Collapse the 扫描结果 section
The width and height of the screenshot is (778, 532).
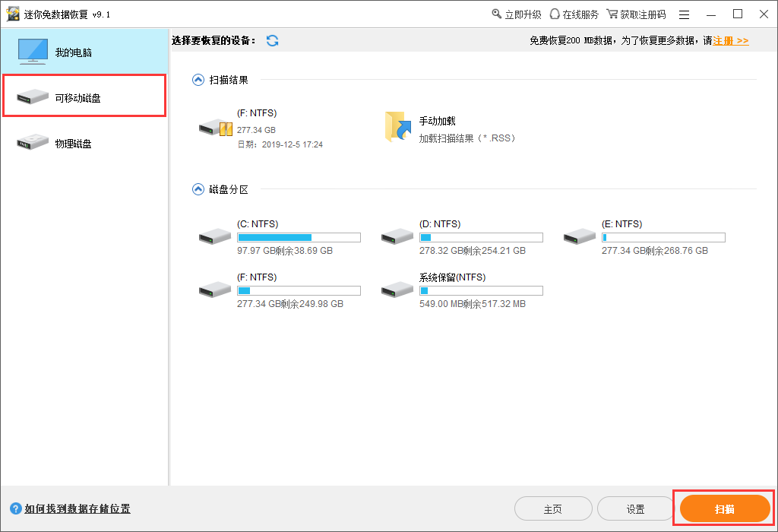pyautogui.click(x=198, y=80)
